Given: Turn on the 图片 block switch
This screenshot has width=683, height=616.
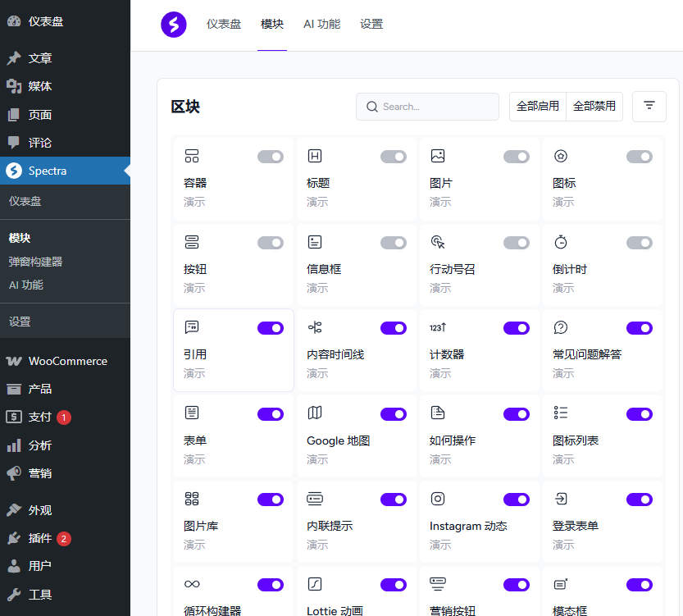Looking at the screenshot, I should click(x=517, y=157).
